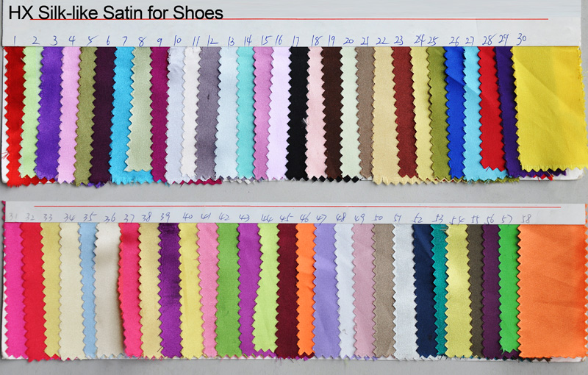588x375 pixels.
Task: Pick the pale blue swatch number 35
Action: [x=88, y=290]
